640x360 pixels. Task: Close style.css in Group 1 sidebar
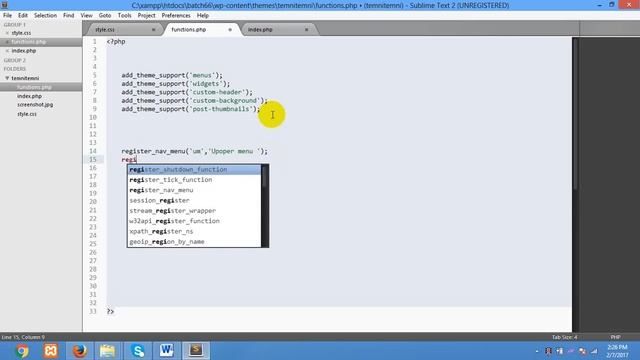pyautogui.click(x=7, y=33)
